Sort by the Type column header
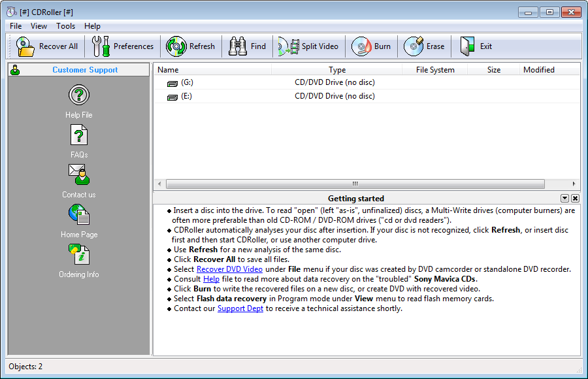 tap(336, 70)
